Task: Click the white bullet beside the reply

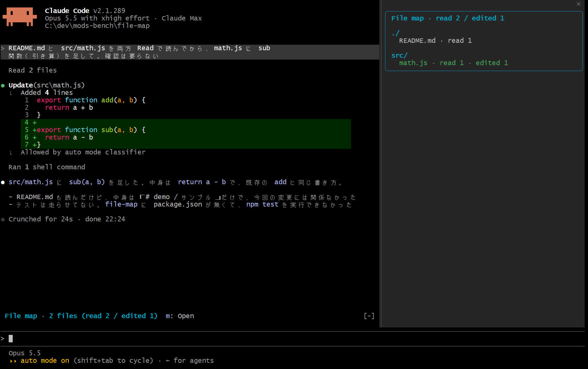Action: [3, 182]
